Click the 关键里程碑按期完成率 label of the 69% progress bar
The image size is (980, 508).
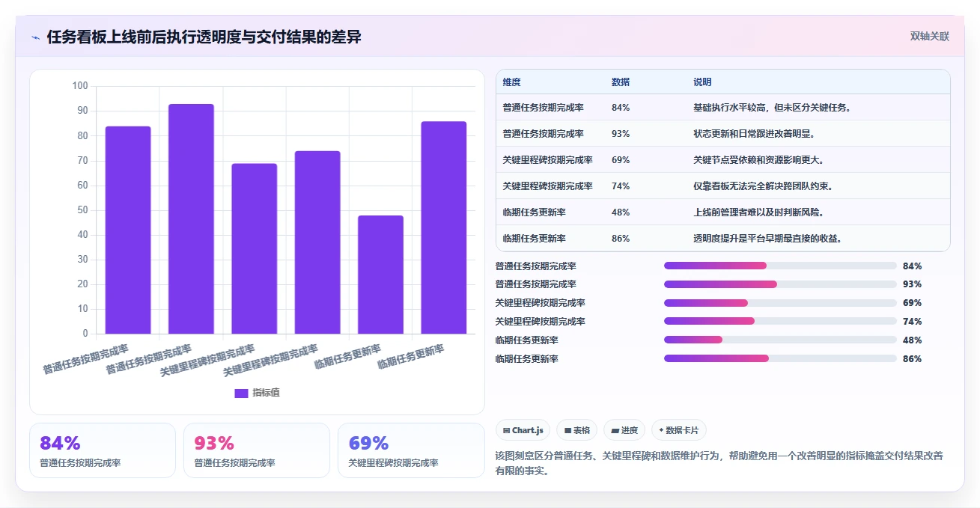click(541, 303)
